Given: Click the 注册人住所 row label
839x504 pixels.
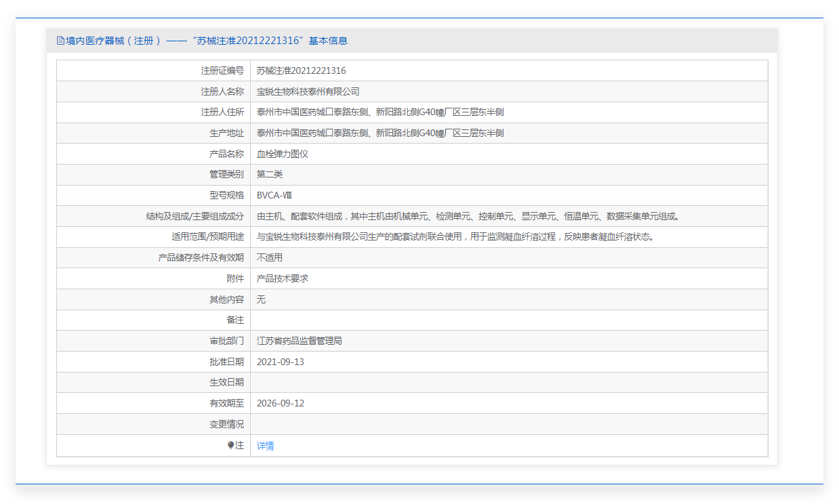Looking at the screenshot, I should pos(222,112).
